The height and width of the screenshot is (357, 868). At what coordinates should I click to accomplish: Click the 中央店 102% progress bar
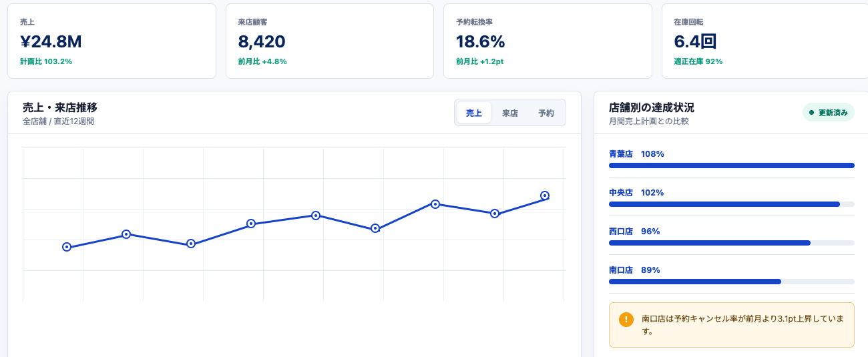tap(732, 204)
